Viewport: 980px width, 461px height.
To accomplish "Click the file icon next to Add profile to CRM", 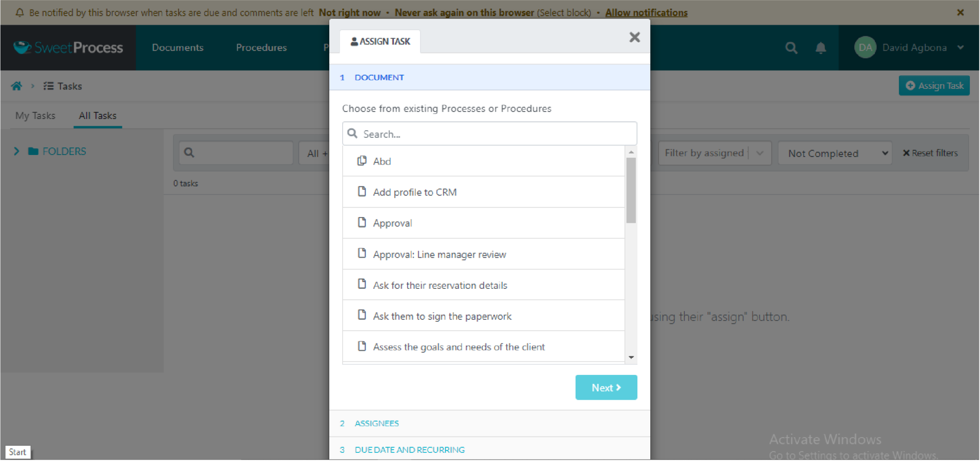I will pyautogui.click(x=362, y=192).
